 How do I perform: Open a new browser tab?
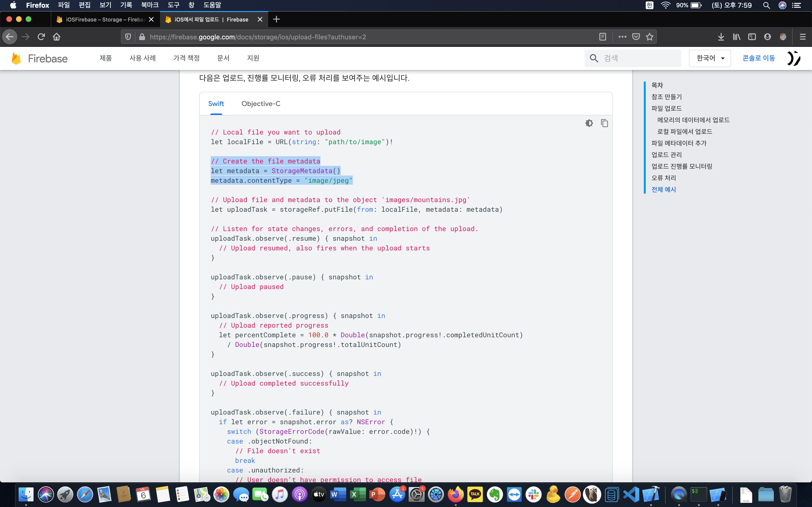pos(276,20)
